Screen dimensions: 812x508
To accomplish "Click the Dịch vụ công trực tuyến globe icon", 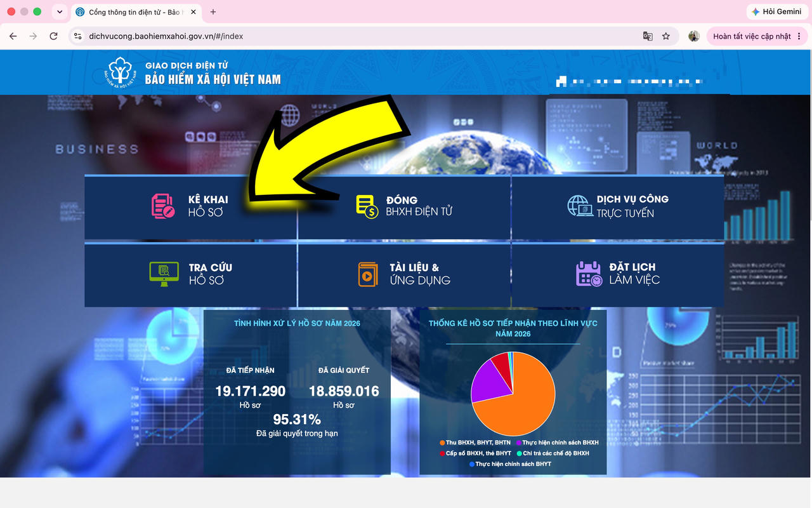I will pyautogui.click(x=580, y=206).
